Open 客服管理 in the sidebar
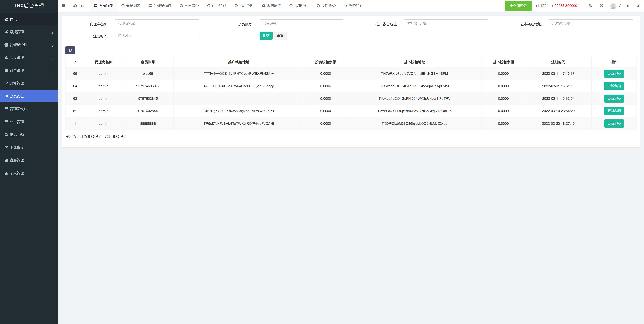The width and height of the screenshot is (644, 324). pyautogui.click(x=29, y=160)
